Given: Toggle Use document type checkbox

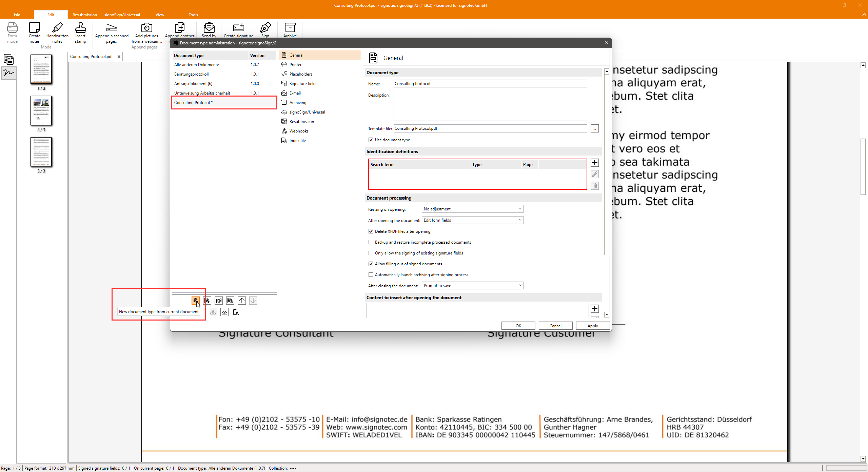Looking at the screenshot, I should [x=371, y=140].
